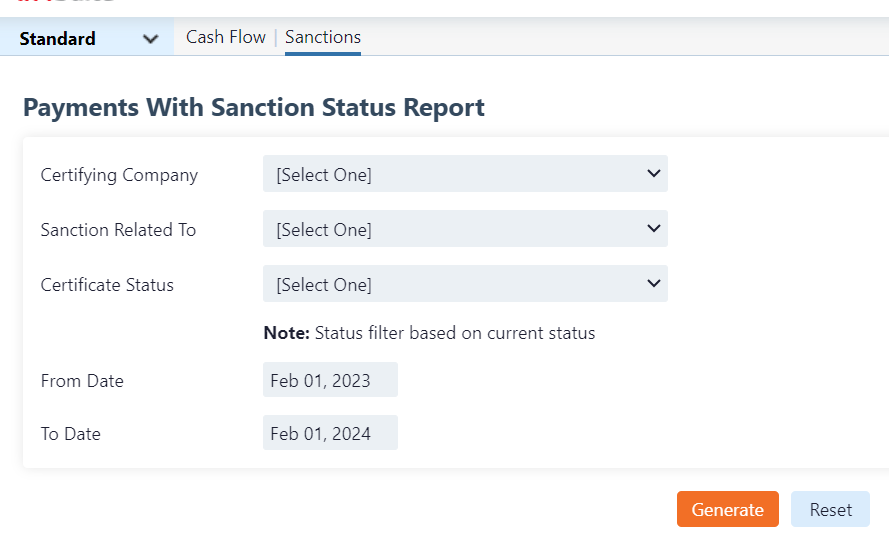Click the Certifying Company label
The height and width of the screenshot is (552, 889).
[x=119, y=175]
